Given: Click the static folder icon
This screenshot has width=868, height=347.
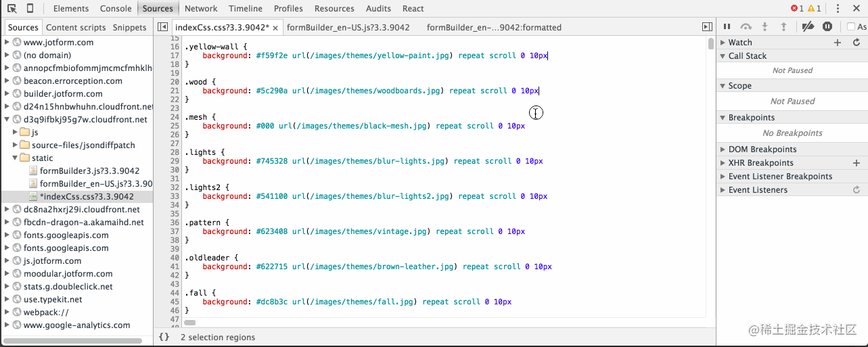Looking at the screenshot, I should click(25, 158).
